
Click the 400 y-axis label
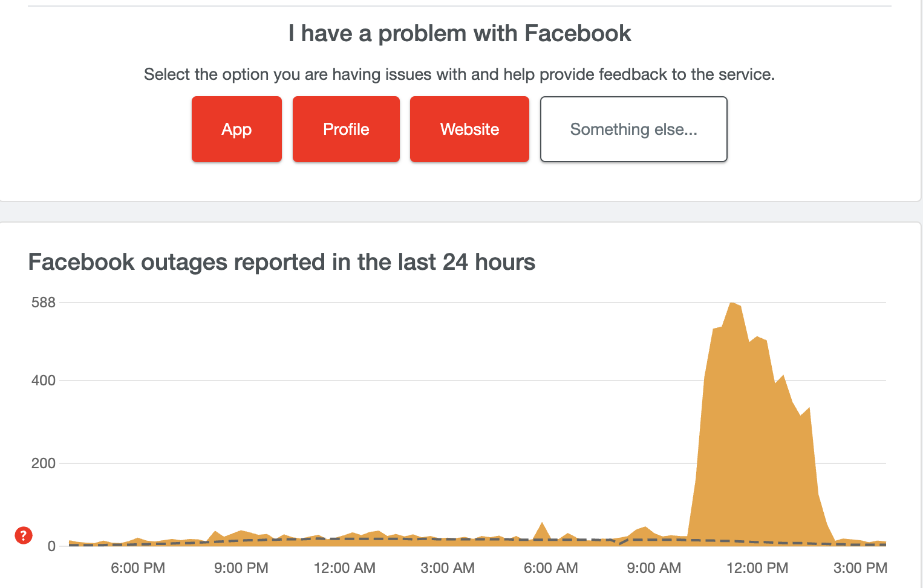coord(44,381)
